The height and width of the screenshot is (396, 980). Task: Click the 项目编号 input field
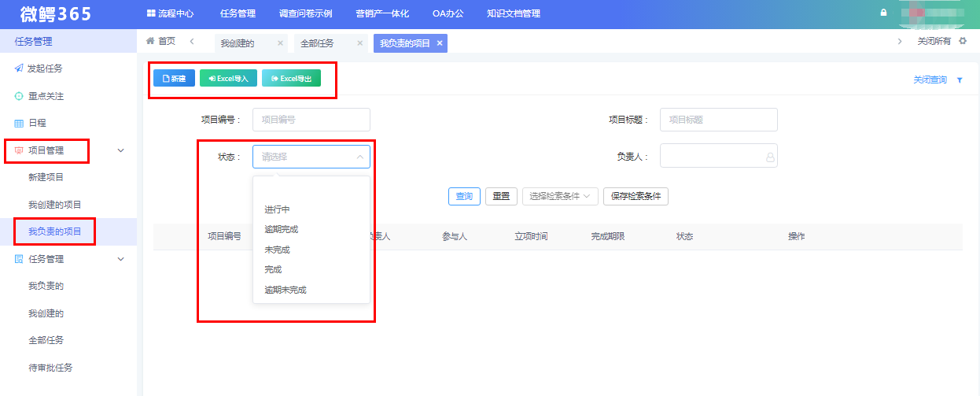tap(311, 120)
